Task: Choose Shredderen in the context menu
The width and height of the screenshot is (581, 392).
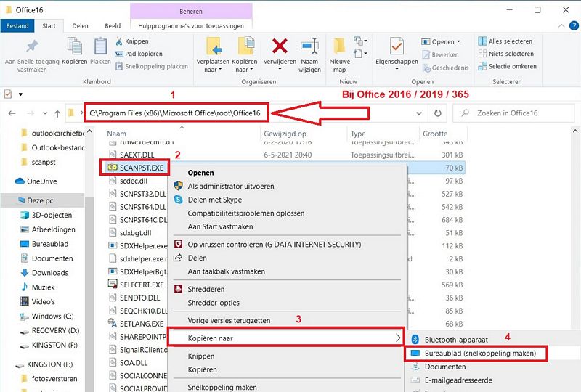Action: [x=206, y=290]
